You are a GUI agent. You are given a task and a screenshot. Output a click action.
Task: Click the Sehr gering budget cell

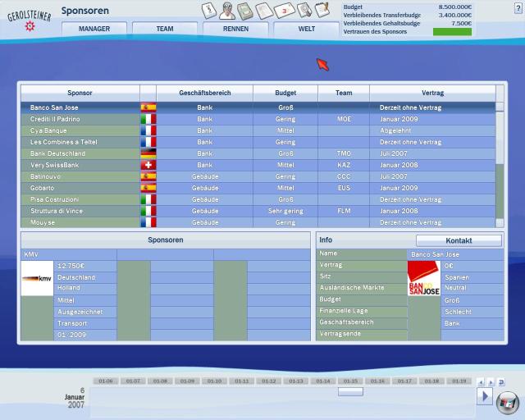pyautogui.click(x=285, y=211)
